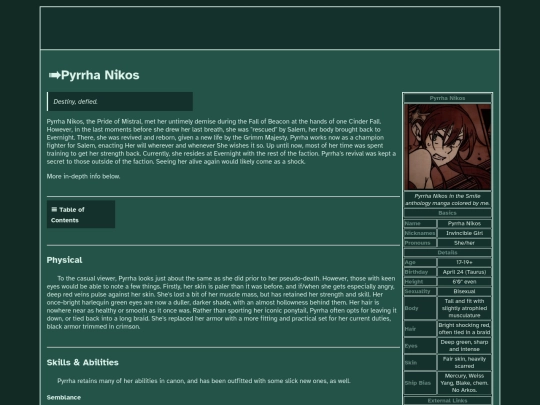This screenshot has height=405, width=540.
Task: Open the Pyrrha Nikos manga portrait image
Action: [447, 147]
